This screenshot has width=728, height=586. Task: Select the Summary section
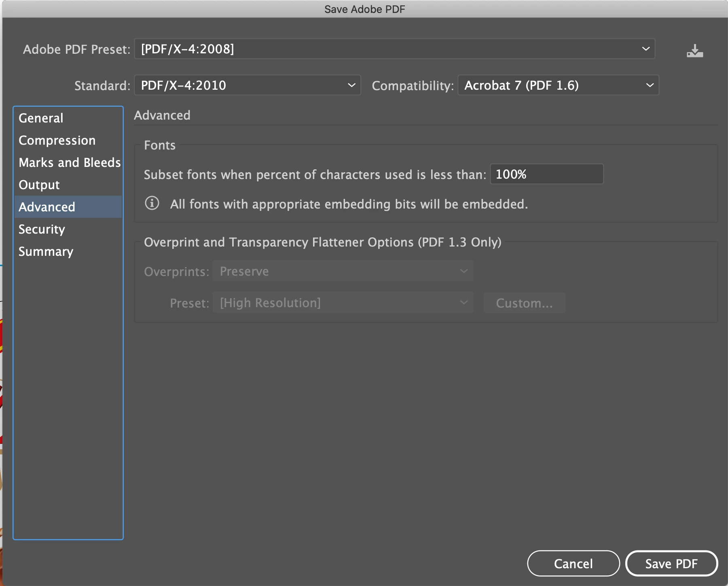68,251
